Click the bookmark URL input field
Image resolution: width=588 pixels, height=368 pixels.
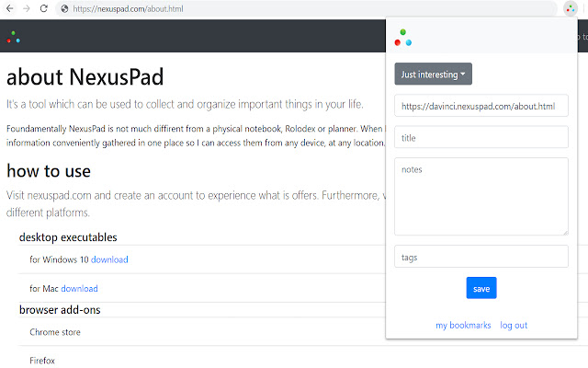point(481,106)
